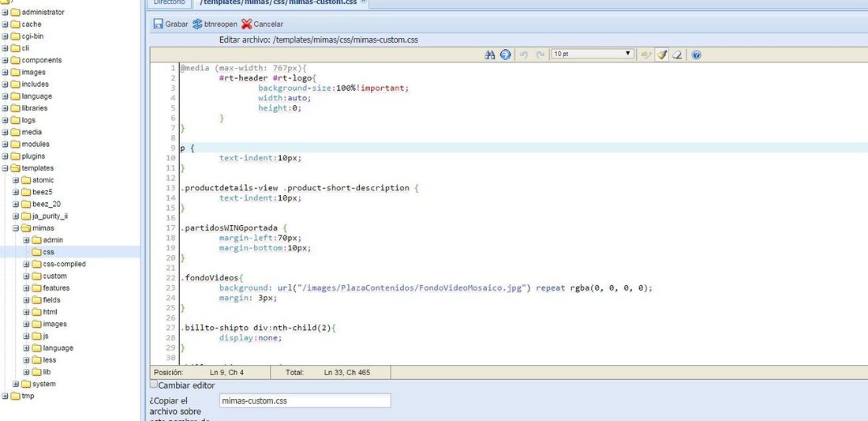Viewport: 868px width, 421px height.
Task: Toggle the word wrap 'ab' icon
Action: 645,55
